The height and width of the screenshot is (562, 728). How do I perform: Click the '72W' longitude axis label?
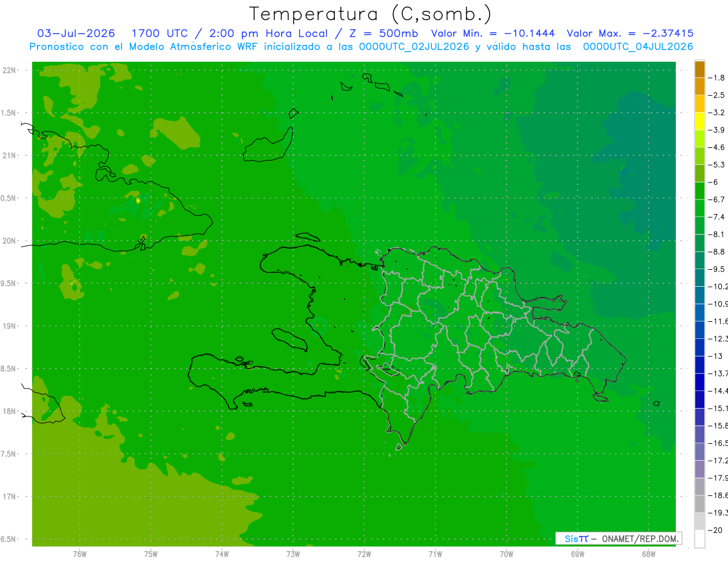click(364, 554)
